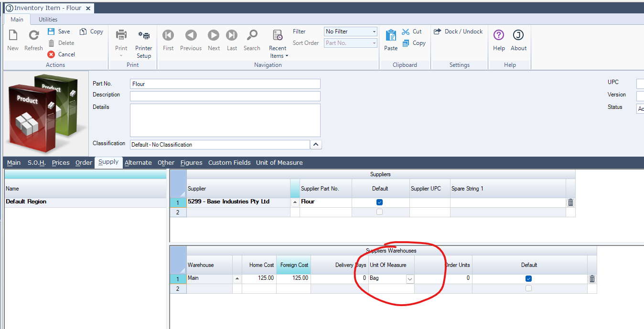Screen dimensions: 644x329
Task: Switch to the Utilities ribbon tab
Action: pyautogui.click(x=48, y=20)
